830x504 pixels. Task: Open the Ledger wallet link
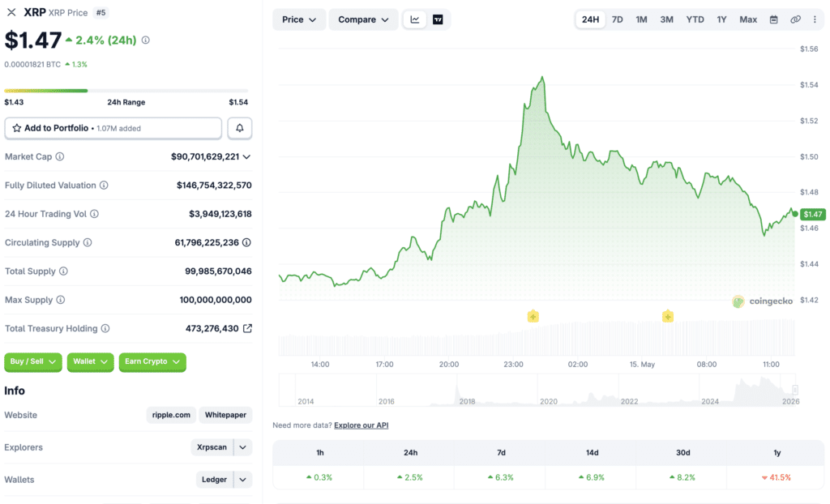214,480
